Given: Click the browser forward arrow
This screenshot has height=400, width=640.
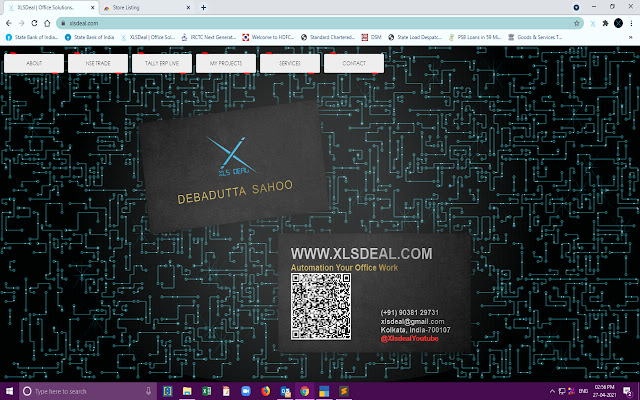Looking at the screenshot, I should [x=22, y=23].
